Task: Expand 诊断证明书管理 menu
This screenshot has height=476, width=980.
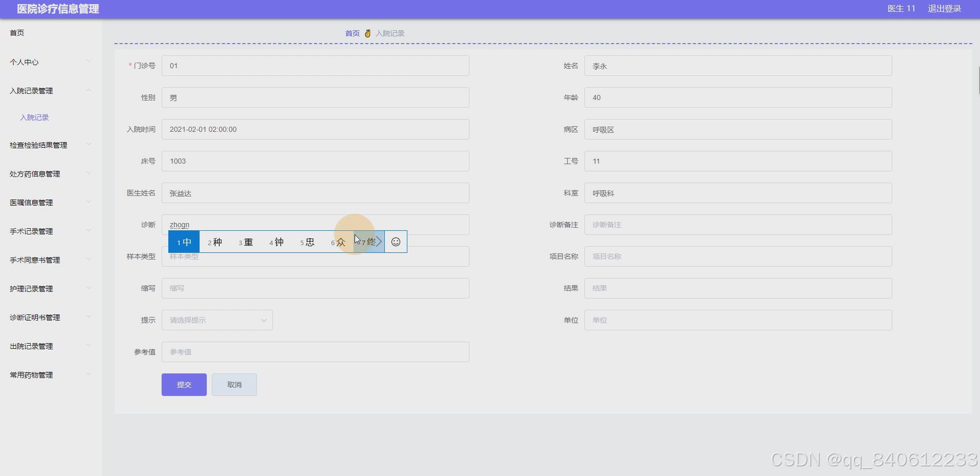Action: click(x=51, y=318)
